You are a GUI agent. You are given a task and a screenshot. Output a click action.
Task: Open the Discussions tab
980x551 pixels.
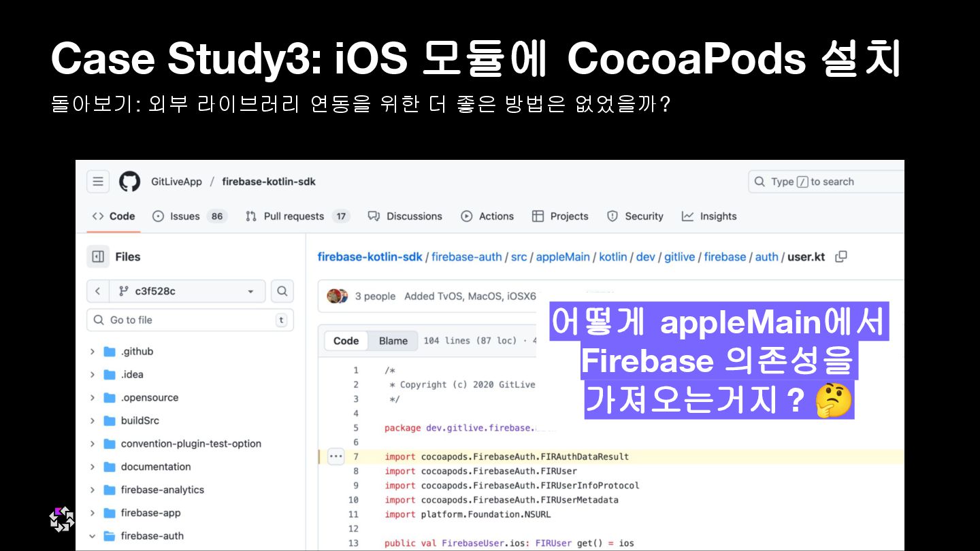(x=405, y=216)
